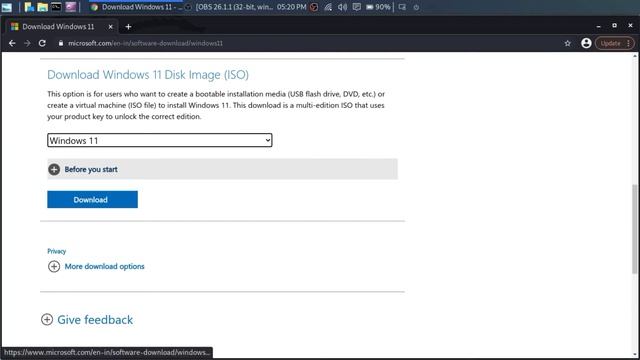Open the Privacy link
Image resolution: width=640 pixels, height=360 pixels.
[56, 251]
